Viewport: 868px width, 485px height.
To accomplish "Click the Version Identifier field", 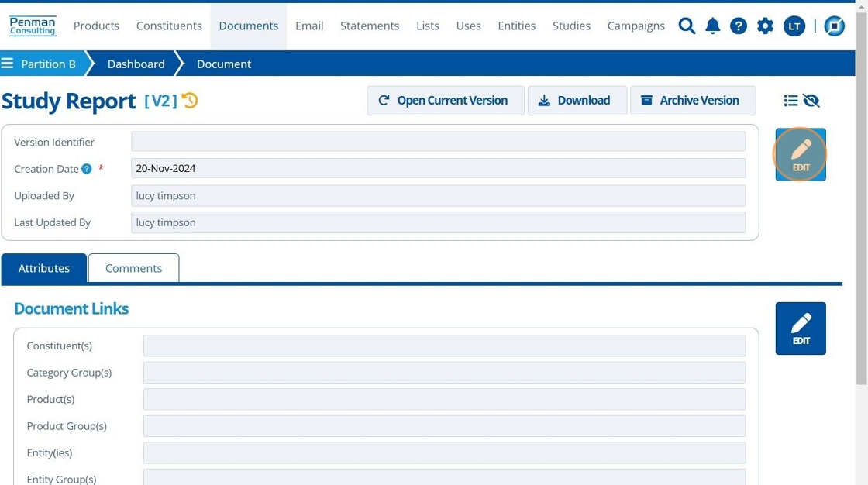I will pos(438,142).
